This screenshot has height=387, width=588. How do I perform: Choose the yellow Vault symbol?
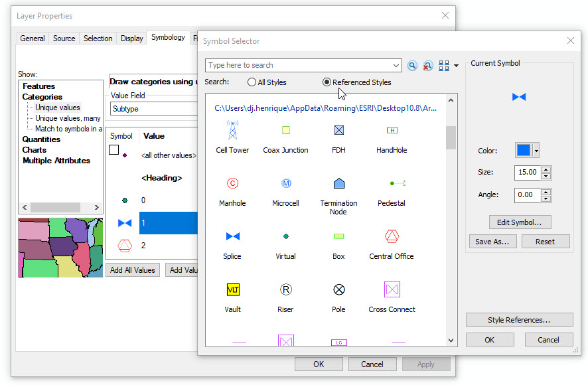[x=233, y=289]
